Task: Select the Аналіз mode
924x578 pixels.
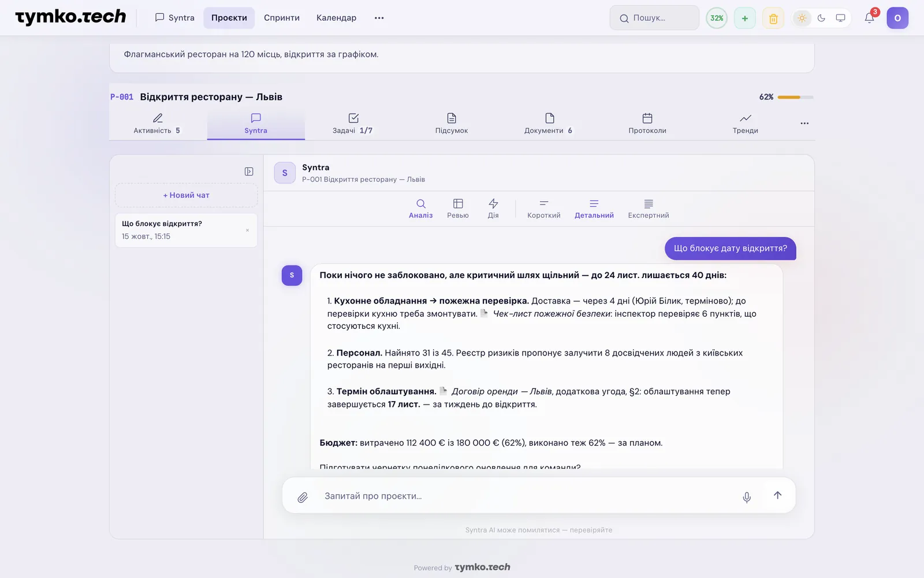Action: 420,209
